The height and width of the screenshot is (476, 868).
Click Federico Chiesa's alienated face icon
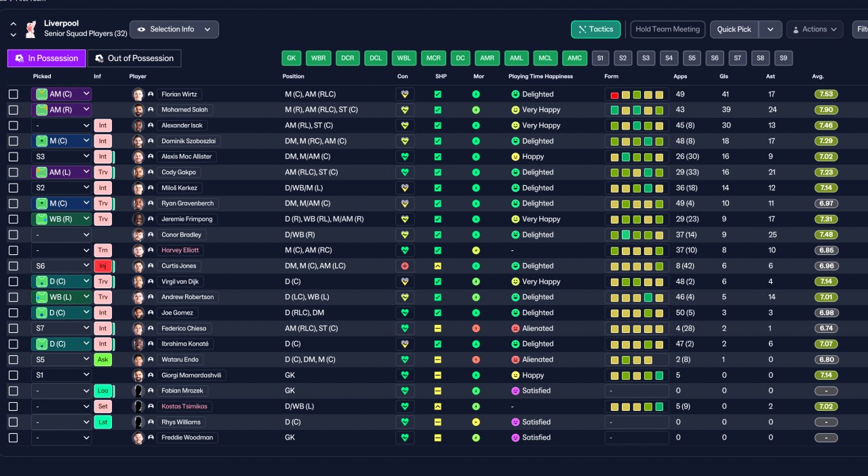tap(515, 328)
